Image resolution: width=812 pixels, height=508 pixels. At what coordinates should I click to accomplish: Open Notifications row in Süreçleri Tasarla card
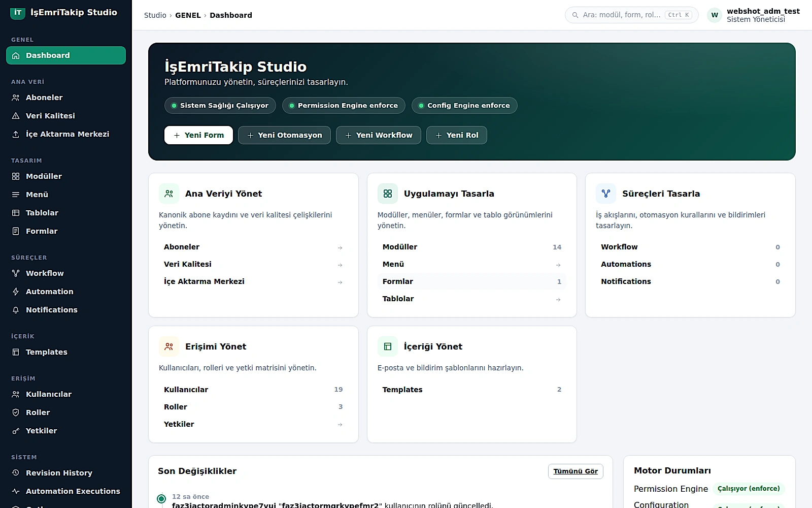point(690,281)
